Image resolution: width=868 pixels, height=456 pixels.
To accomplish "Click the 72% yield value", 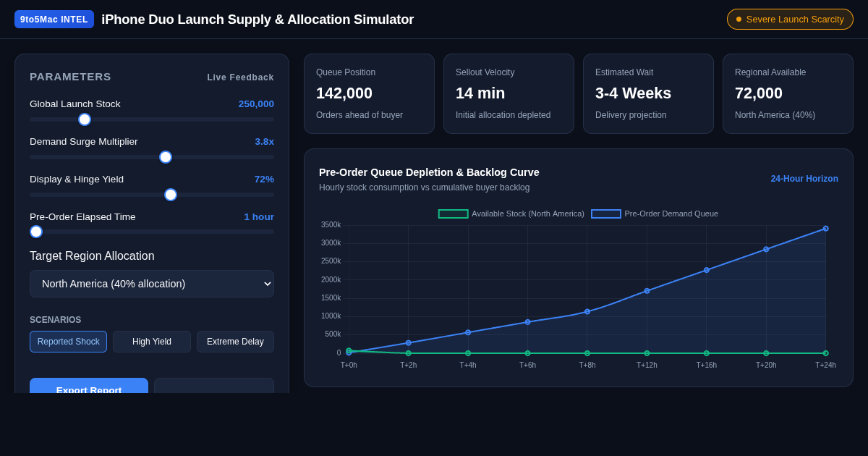I will click(x=264, y=179).
